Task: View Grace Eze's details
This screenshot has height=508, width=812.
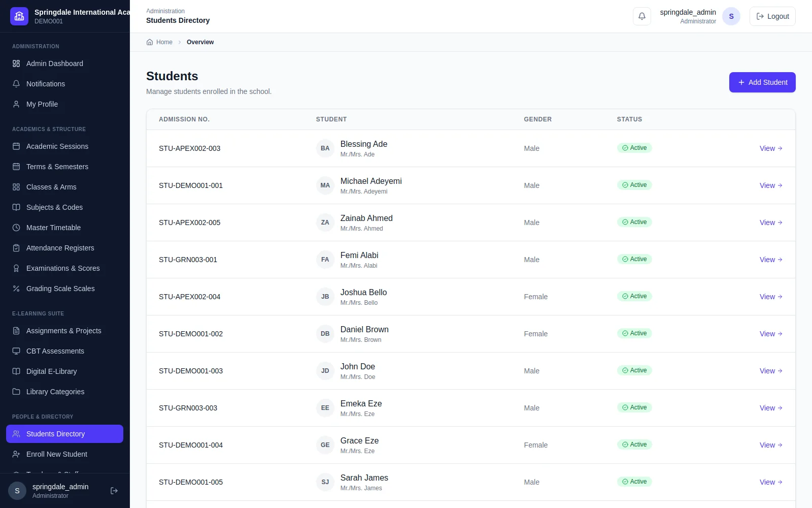Action: tap(771, 445)
